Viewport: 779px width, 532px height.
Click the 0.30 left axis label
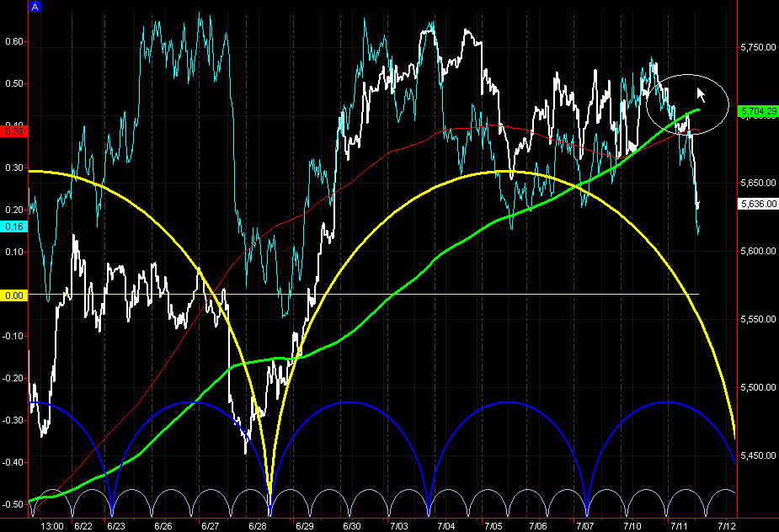coord(14,168)
